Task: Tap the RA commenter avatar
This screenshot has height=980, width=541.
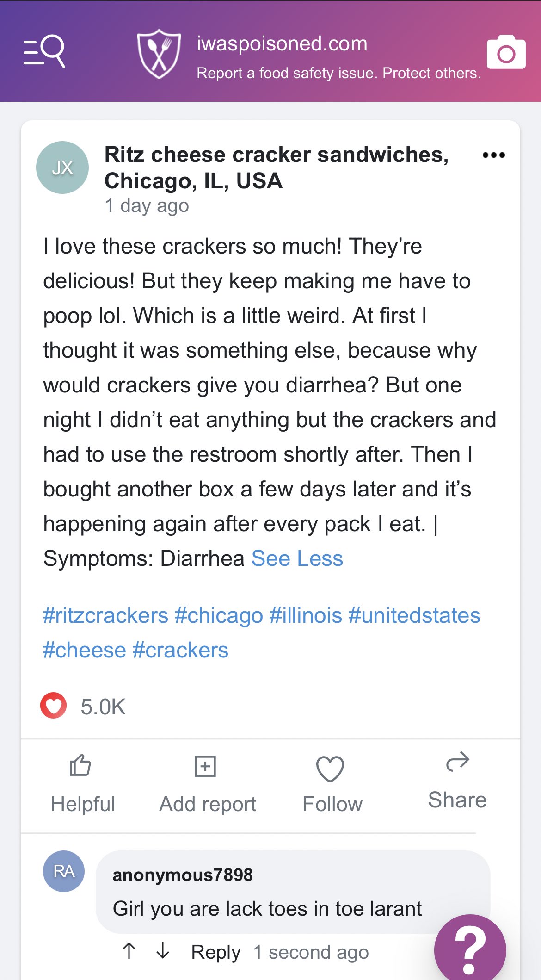Action: point(64,871)
